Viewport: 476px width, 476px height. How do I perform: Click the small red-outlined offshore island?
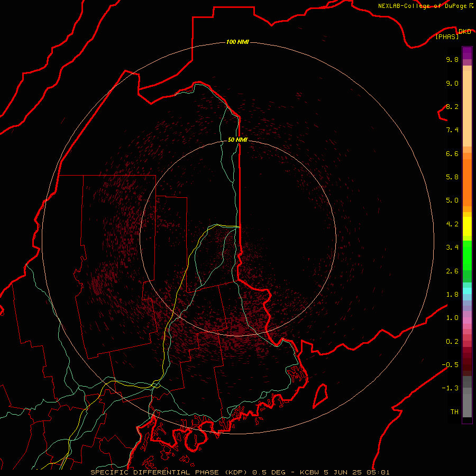321,396
